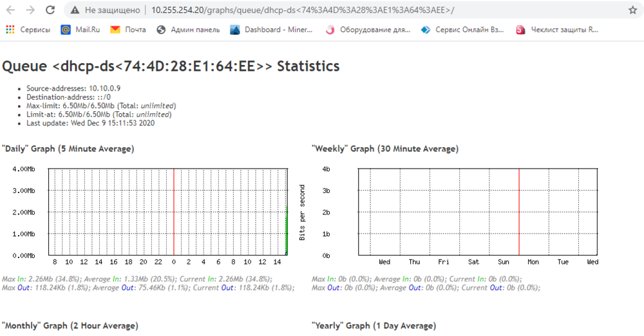Reload the page with refresh icon
This screenshot has height=336, width=644.
tap(50, 10)
